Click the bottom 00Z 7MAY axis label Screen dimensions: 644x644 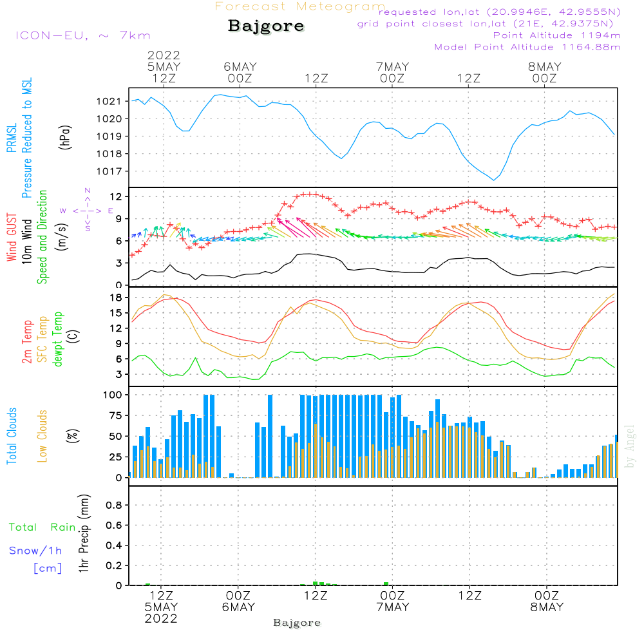(393, 601)
